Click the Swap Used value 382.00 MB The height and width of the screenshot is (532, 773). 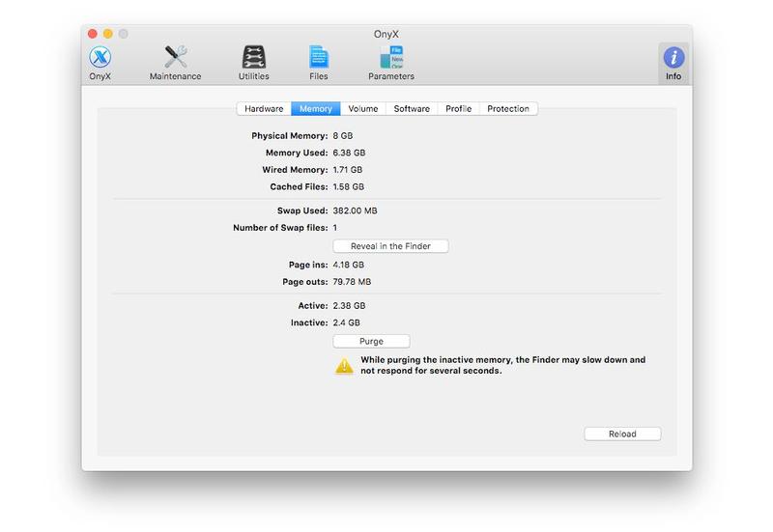click(x=355, y=210)
